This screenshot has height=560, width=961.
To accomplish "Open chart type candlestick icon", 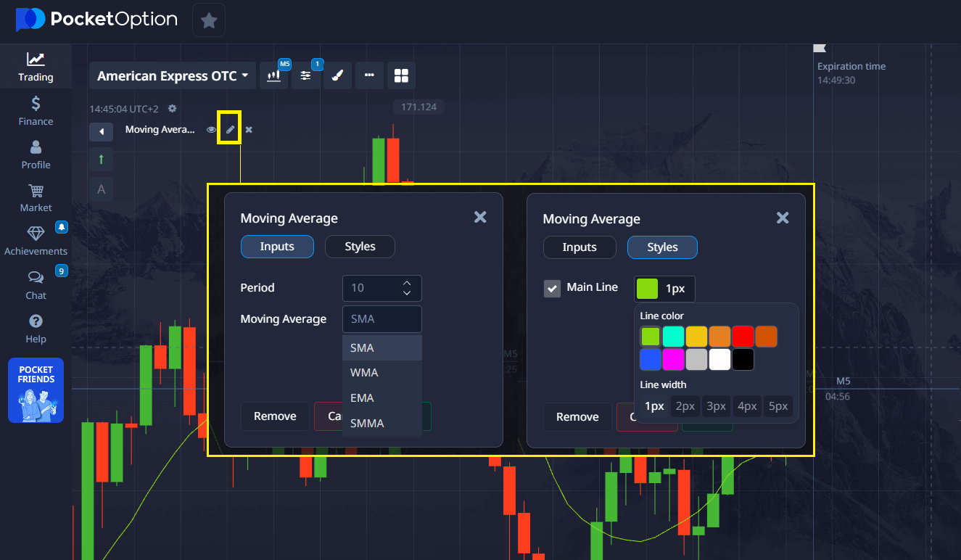I will coord(274,75).
